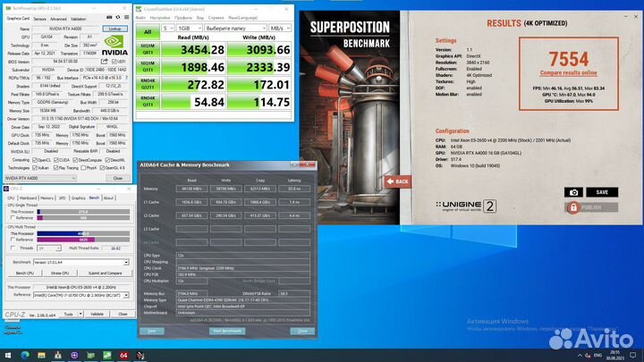The width and height of the screenshot is (644, 362).
Task: Click Start Benchmark in AIDA64
Action: [227, 331]
